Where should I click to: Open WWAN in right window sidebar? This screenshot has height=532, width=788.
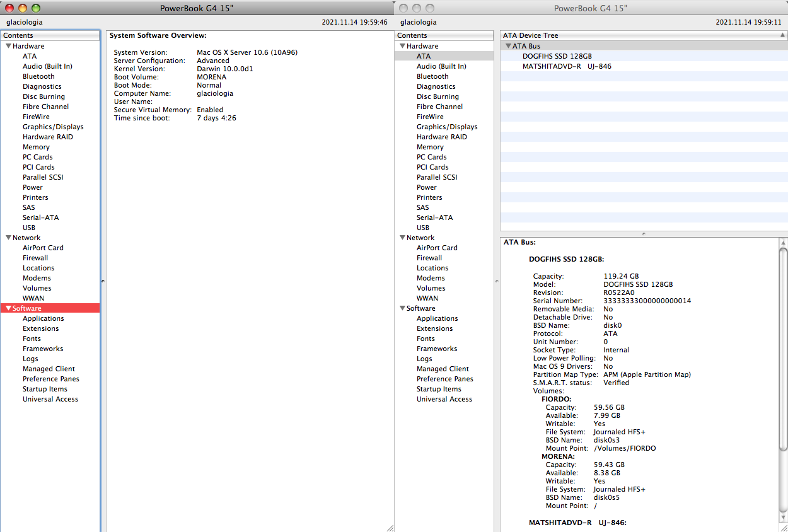click(427, 298)
